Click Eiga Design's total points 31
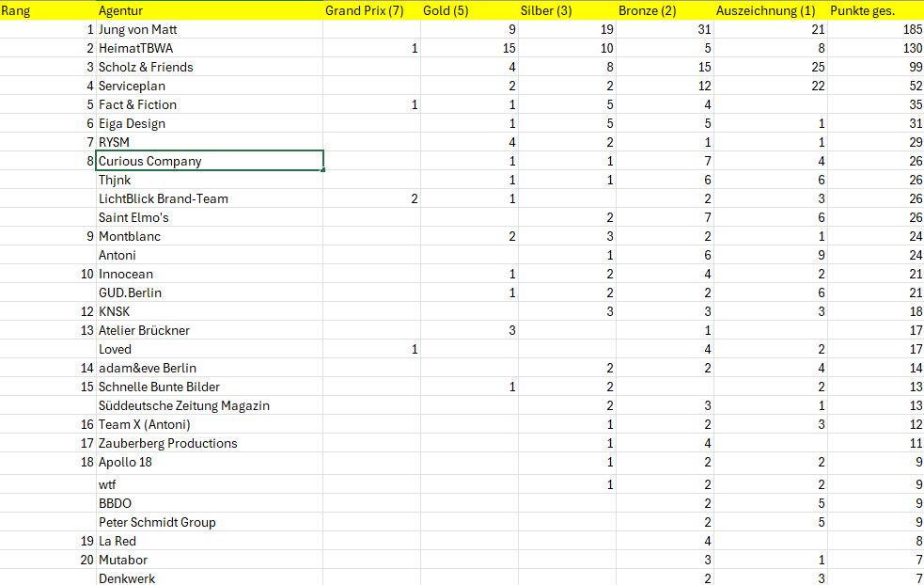 coord(876,124)
